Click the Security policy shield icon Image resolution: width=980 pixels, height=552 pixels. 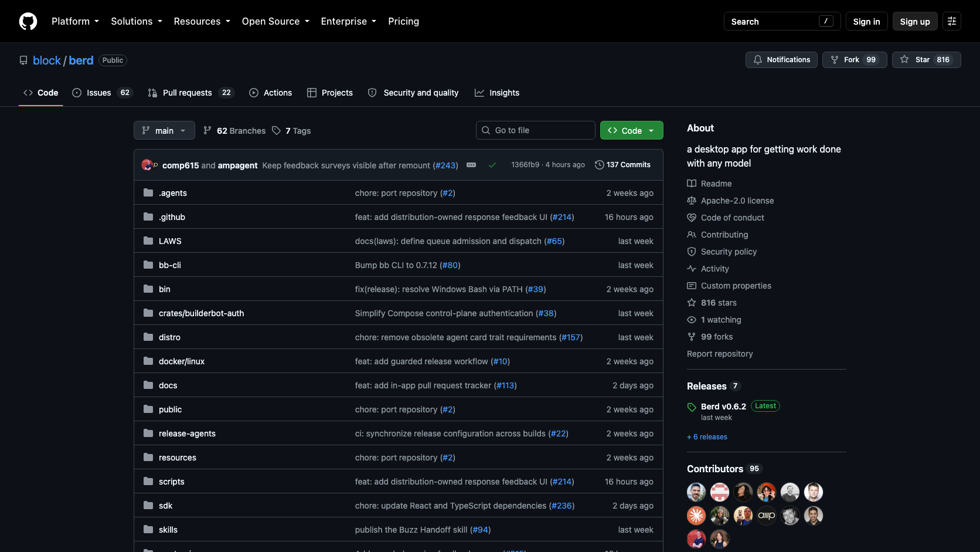pyautogui.click(x=692, y=252)
